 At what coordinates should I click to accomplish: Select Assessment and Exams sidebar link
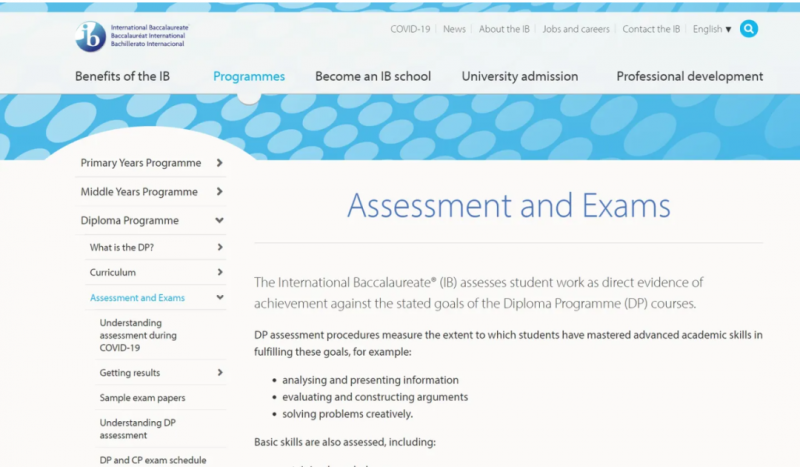pos(137,298)
